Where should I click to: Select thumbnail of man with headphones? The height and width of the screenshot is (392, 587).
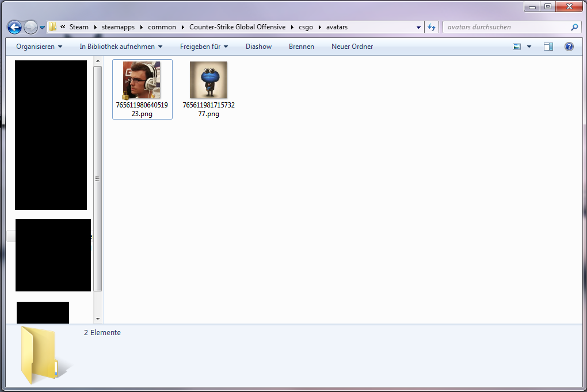click(142, 80)
